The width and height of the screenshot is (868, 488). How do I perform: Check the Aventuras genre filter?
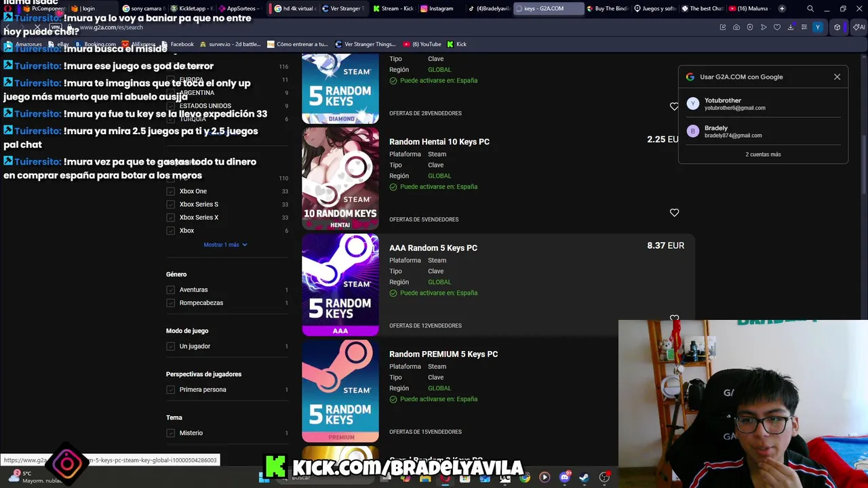pos(171,289)
